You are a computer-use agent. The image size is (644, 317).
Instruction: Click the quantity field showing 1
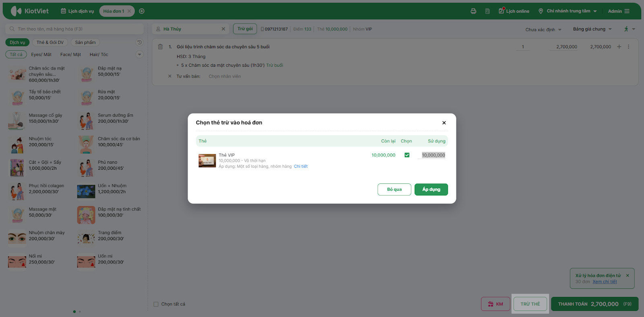point(523,47)
